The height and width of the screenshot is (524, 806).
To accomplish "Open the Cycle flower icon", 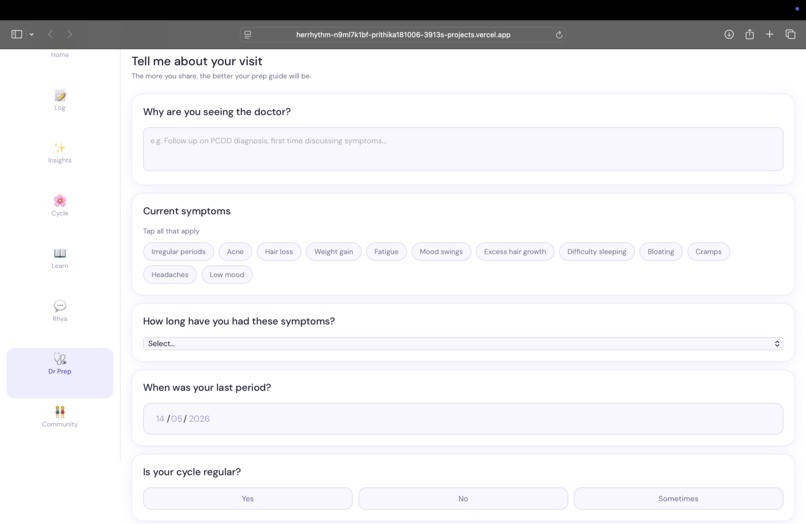I will [60, 201].
